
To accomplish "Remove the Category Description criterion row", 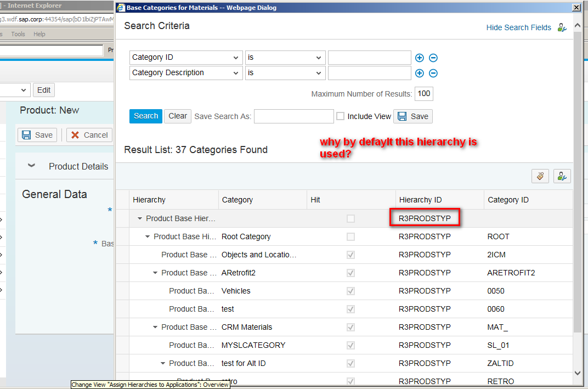I will tap(433, 73).
